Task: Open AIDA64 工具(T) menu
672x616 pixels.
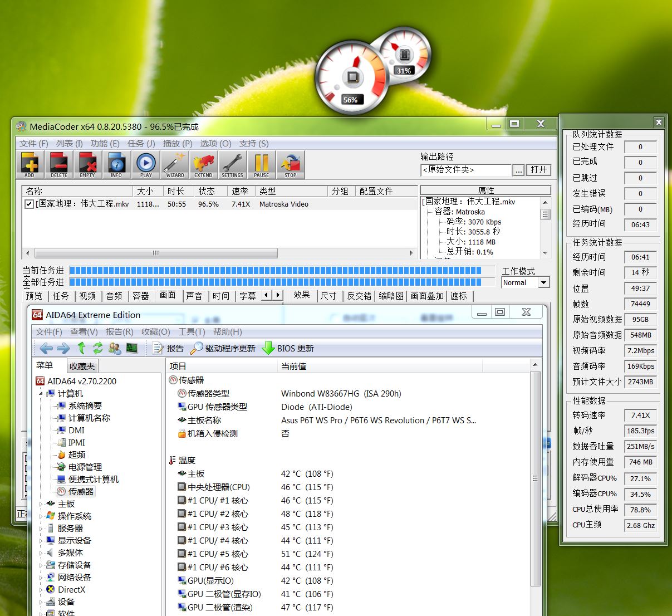Action: (x=192, y=332)
